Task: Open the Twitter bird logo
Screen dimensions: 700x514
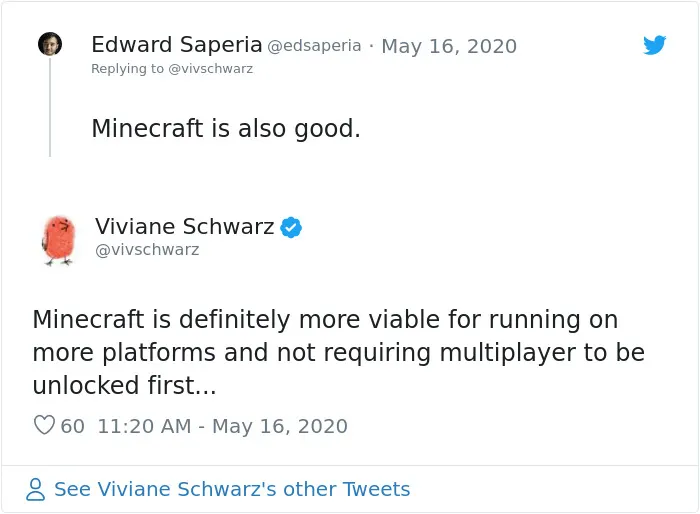Action: pos(654,45)
